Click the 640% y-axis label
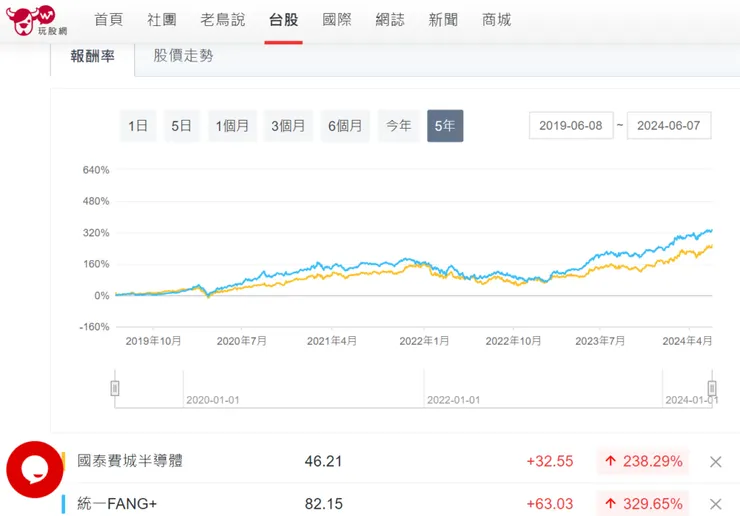 [96, 170]
